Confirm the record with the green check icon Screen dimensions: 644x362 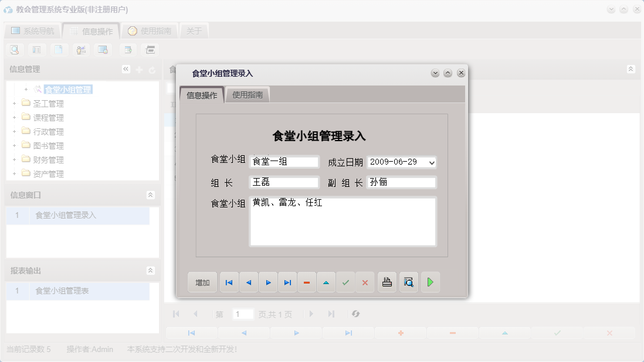click(x=345, y=282)
